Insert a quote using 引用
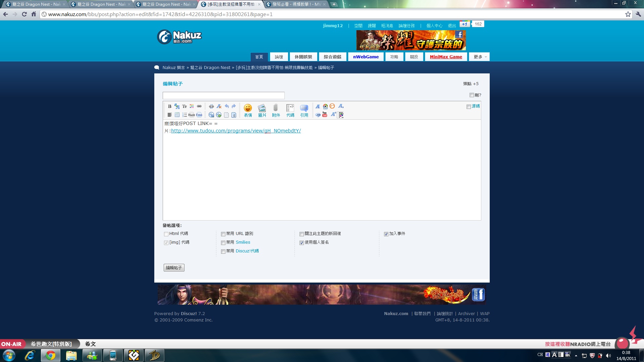Viewport: 644px width, 362px height. pos(304,110)
